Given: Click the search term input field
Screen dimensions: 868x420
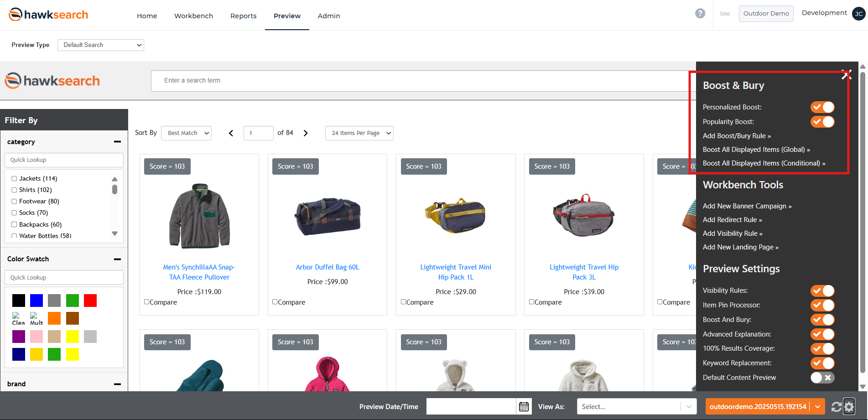Looking at the screenshot, I should [x=423, y=81].
